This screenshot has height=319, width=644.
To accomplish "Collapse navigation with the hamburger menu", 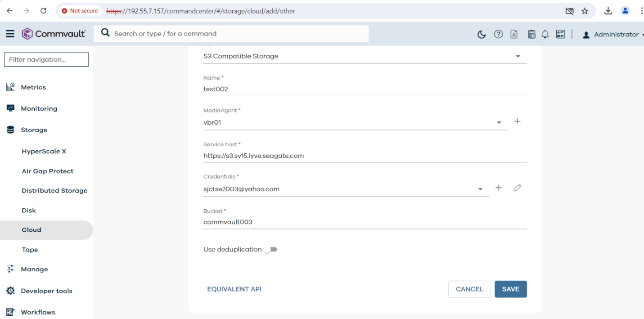I will click(x=10, y=34).
